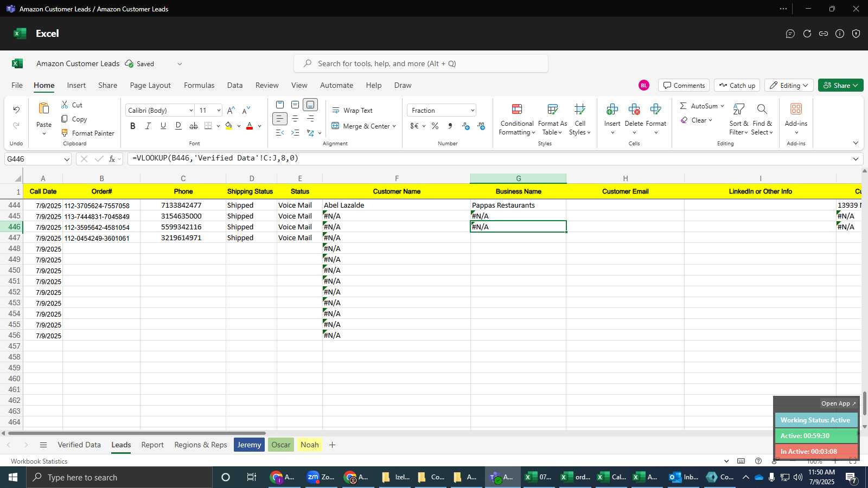This screenshot has width=868, height=488.
Task: Click the green Share button
Action: click(x=840, y=85)
